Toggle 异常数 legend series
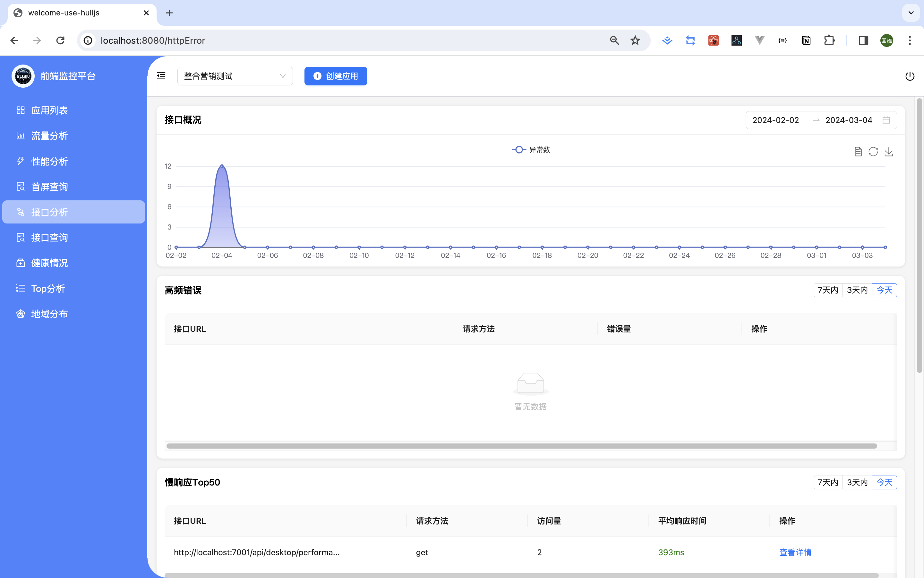Screen dimensions: 924x578 (x=531, y=150)
